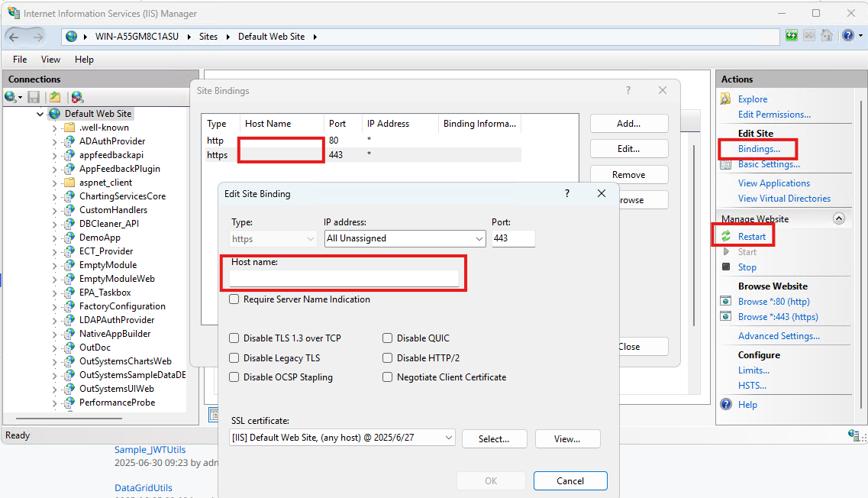Collapse the Manage Website section

point(838,219)
